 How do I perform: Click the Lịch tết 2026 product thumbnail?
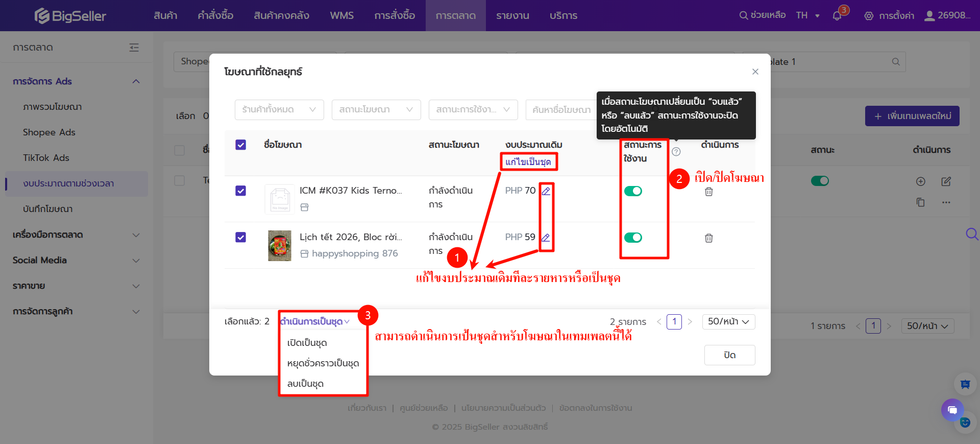[280, 246]
